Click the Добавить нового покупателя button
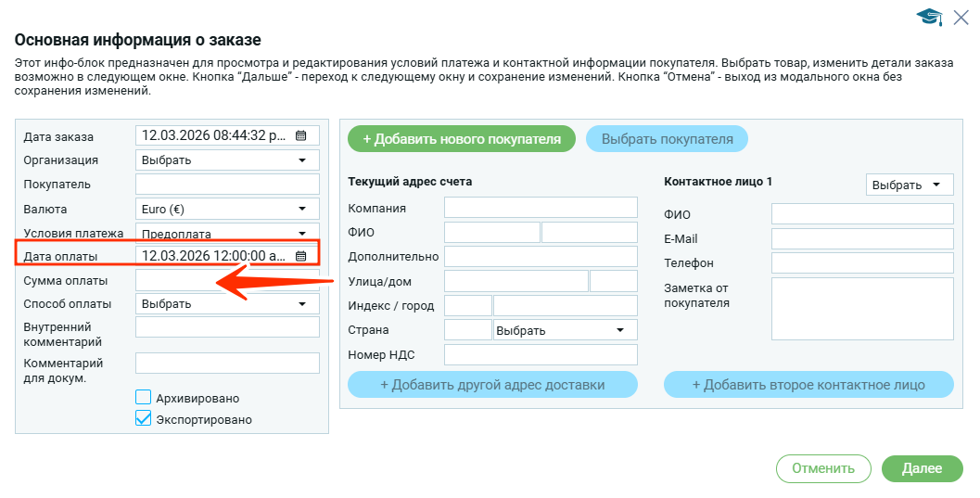 tap(462, 139)
